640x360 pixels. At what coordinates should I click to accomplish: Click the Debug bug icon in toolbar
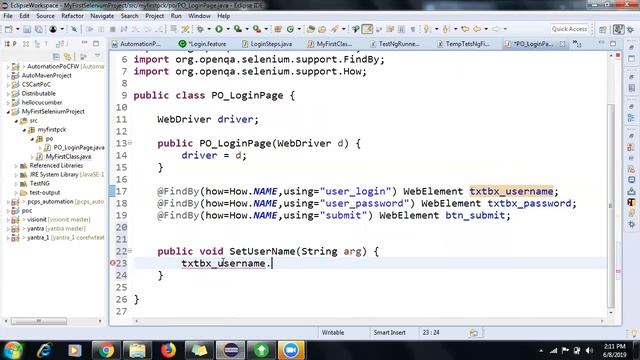(x=200, y=29)
